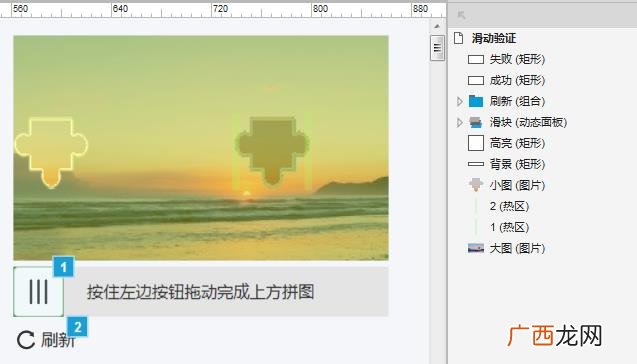Select the 滑动验证 page title

(494, 38)
